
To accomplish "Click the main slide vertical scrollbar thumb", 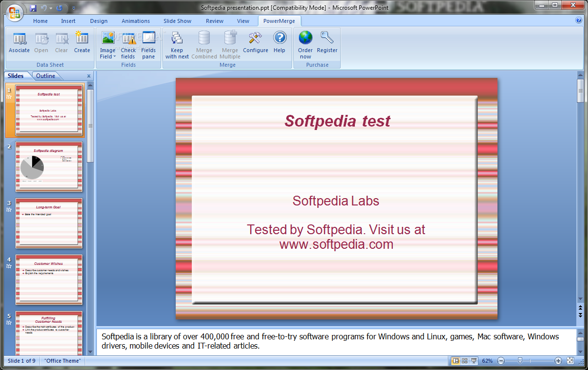I will coord(580,91).
